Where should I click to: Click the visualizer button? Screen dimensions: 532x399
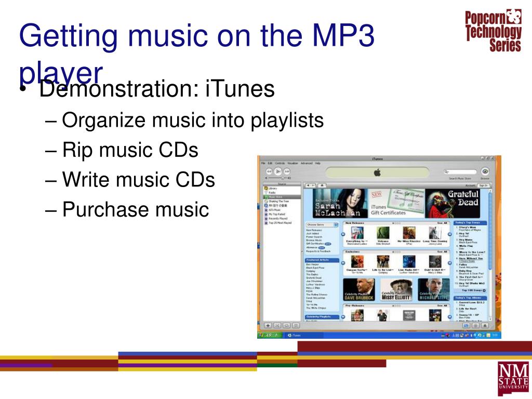[476, 326]
